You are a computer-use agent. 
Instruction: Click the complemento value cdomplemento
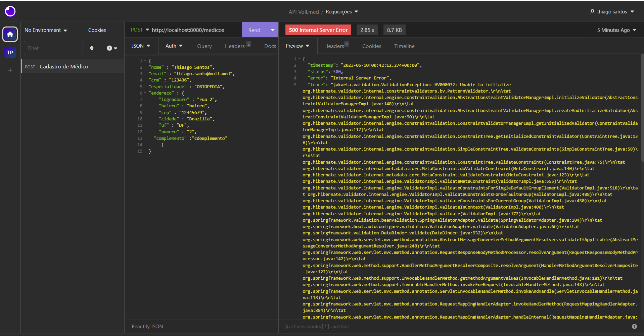[210, 138]
